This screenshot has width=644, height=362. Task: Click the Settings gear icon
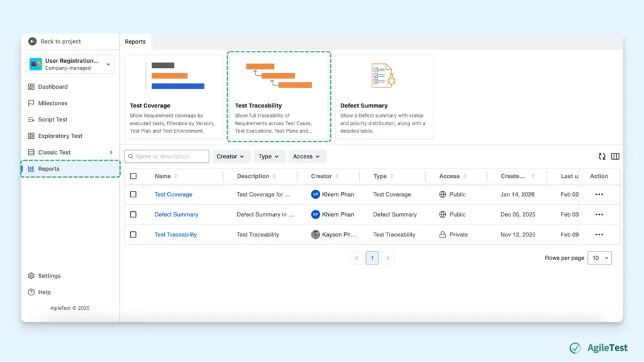tap(31, 276)
